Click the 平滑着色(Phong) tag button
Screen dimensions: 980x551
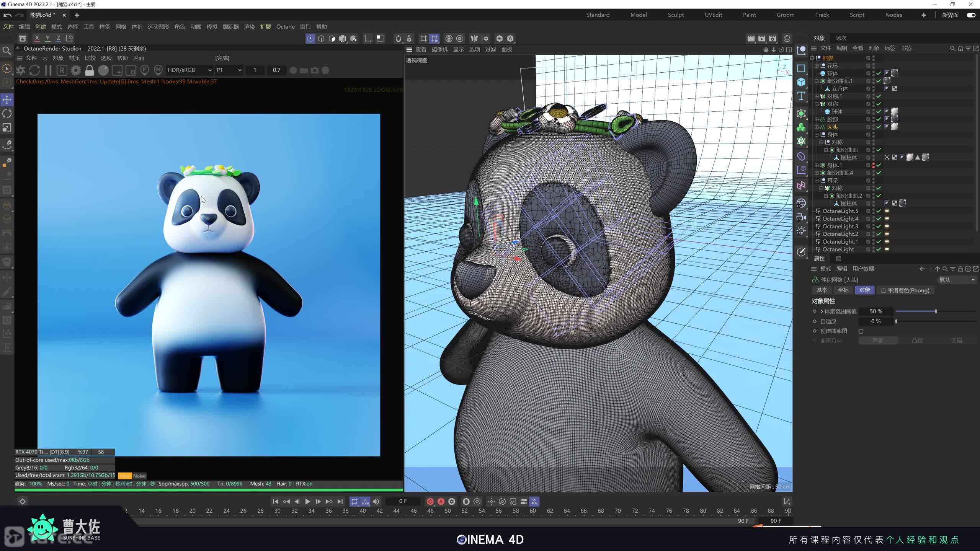[905, 290]
